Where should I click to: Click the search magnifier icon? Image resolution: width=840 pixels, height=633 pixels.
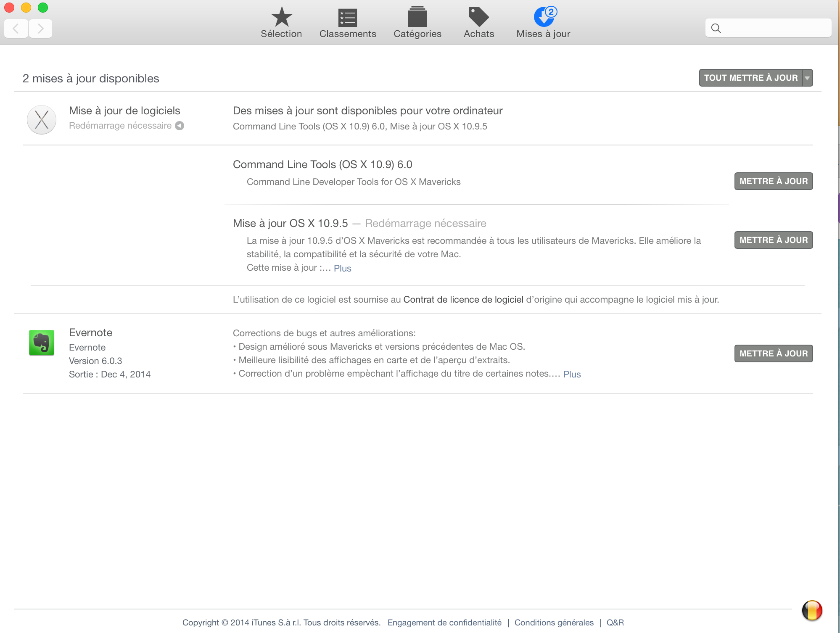(716, 28)
